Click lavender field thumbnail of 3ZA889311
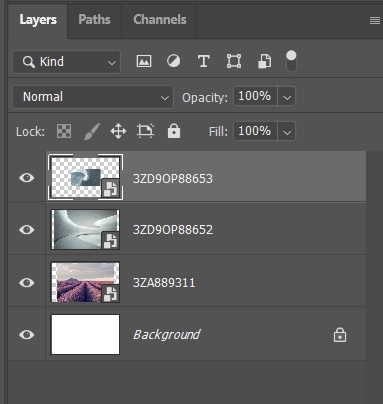 [85, 282]
